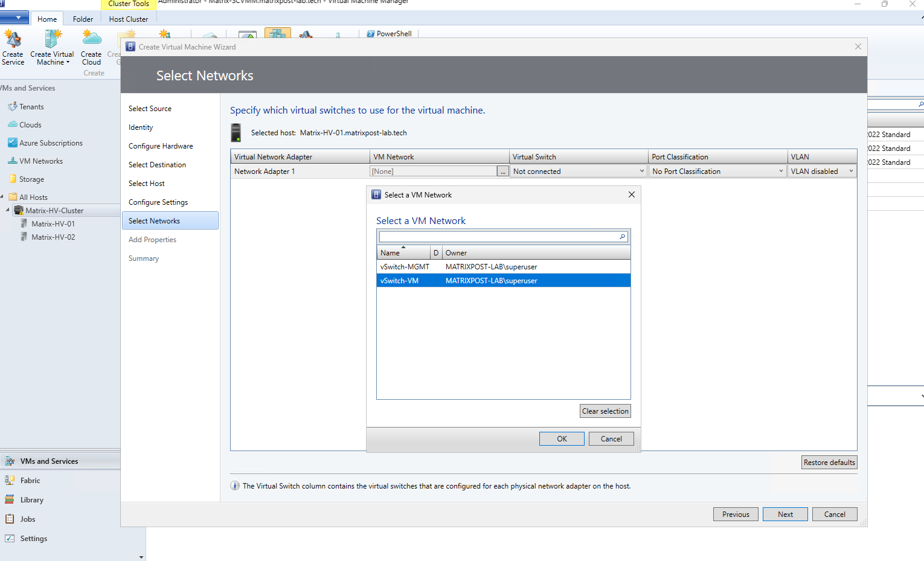Click the Select a VM Network title bar icon

pos(376,195)
